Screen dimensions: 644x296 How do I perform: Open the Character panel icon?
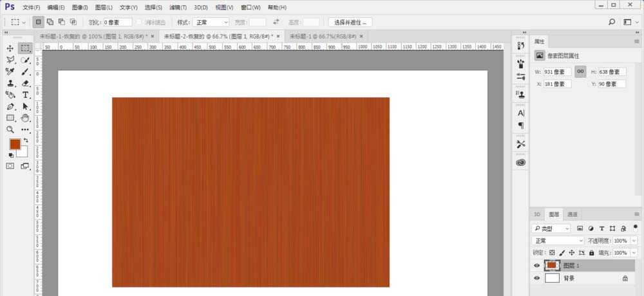coord(521,113)
